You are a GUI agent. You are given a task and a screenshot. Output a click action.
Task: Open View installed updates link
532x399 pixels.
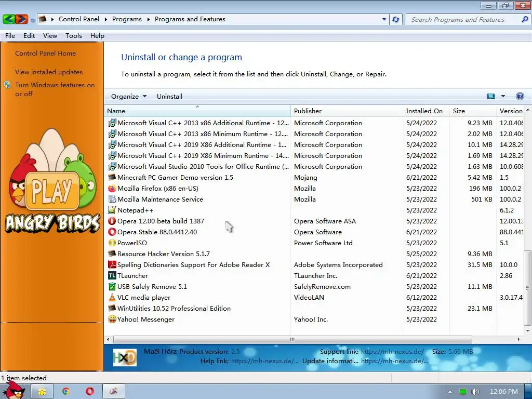click(49, 72)
